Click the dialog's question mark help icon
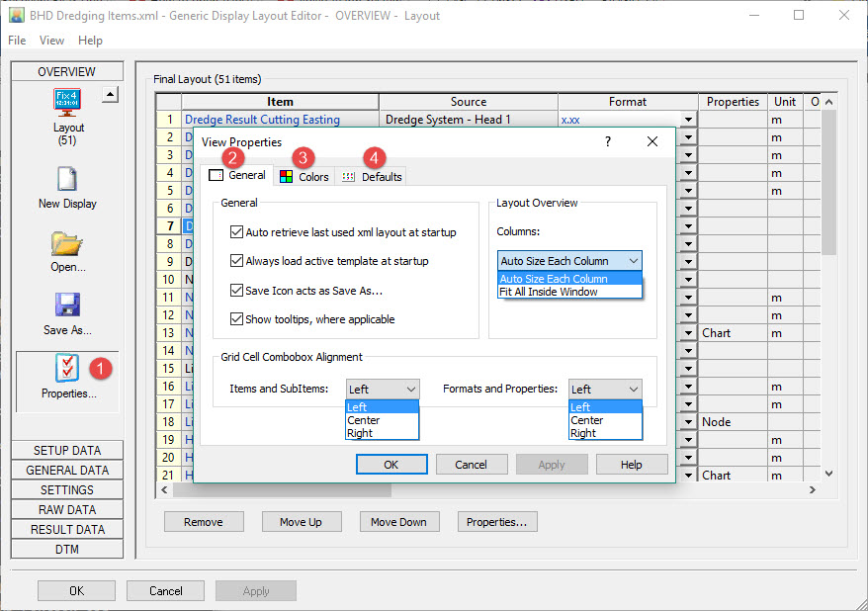 click(x=608, y=141)
